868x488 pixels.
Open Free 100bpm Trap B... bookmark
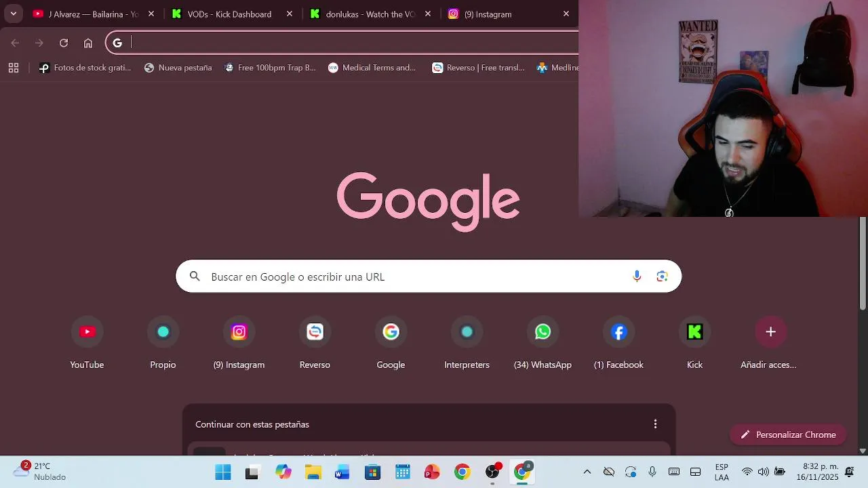270,68
